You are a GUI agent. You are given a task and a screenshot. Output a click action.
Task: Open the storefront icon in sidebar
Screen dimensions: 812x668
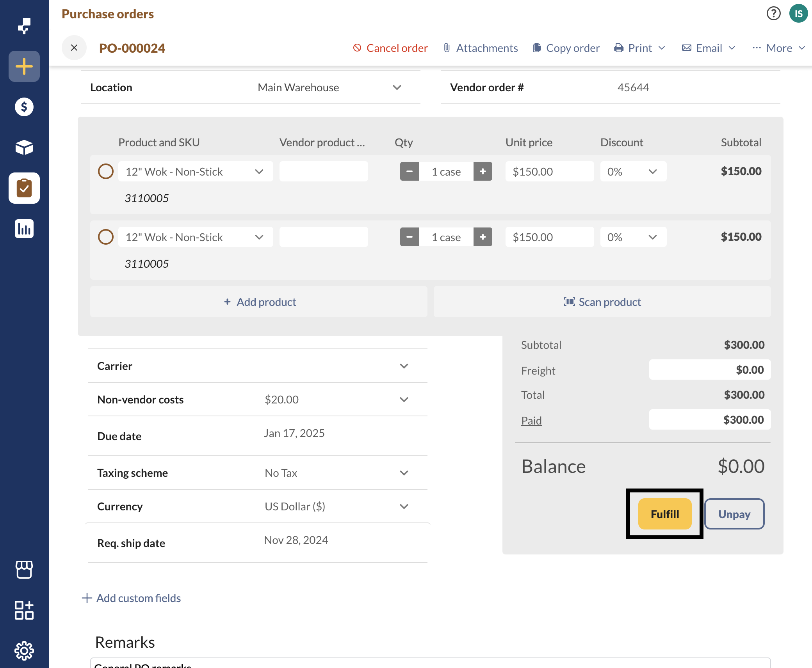click(24, 569)
